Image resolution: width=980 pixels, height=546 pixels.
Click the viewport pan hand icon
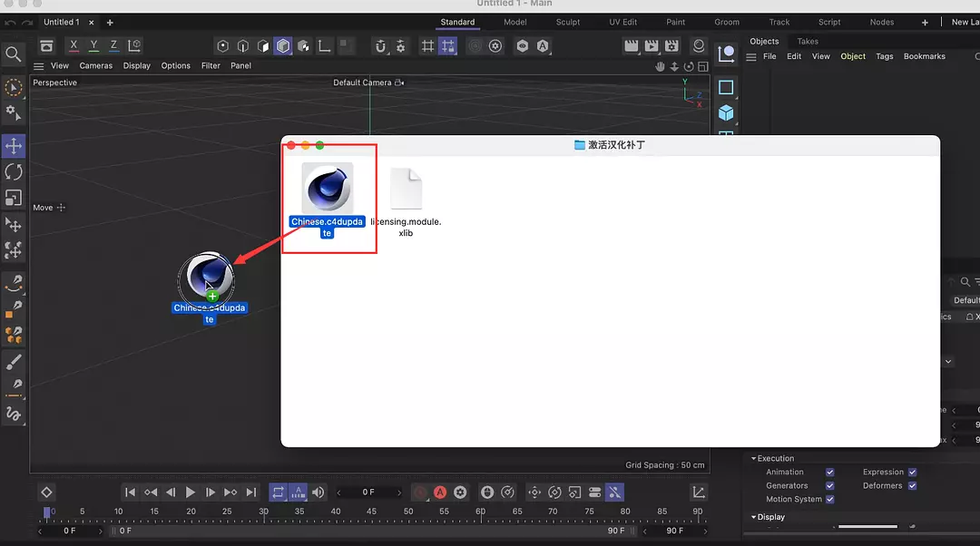tap(660, 66)
